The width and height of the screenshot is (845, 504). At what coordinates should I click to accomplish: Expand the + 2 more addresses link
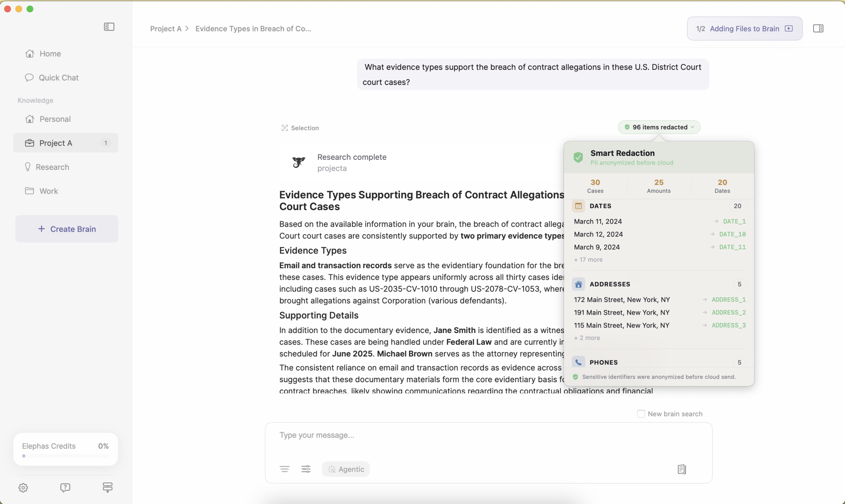pyautogui.click(x=587, y=338)
